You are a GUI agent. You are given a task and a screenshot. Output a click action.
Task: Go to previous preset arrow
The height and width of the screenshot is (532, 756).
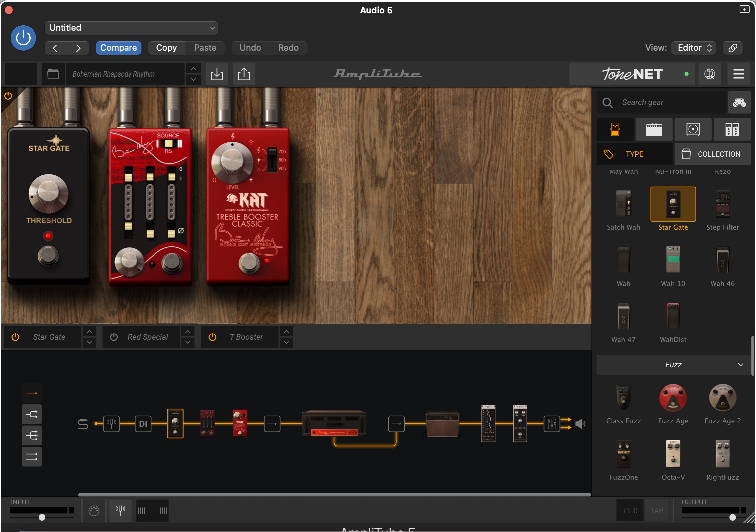click(x=55, y=48)
